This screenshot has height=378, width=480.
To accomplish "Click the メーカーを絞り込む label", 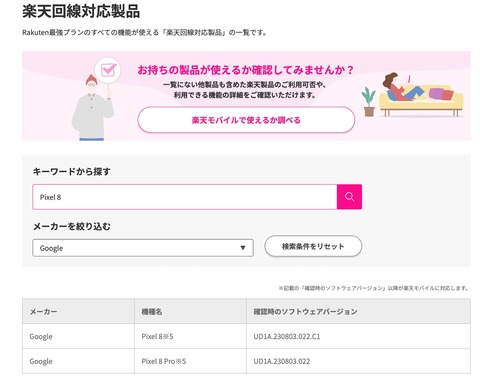I will pyautogui.click(x=72, y=227).
